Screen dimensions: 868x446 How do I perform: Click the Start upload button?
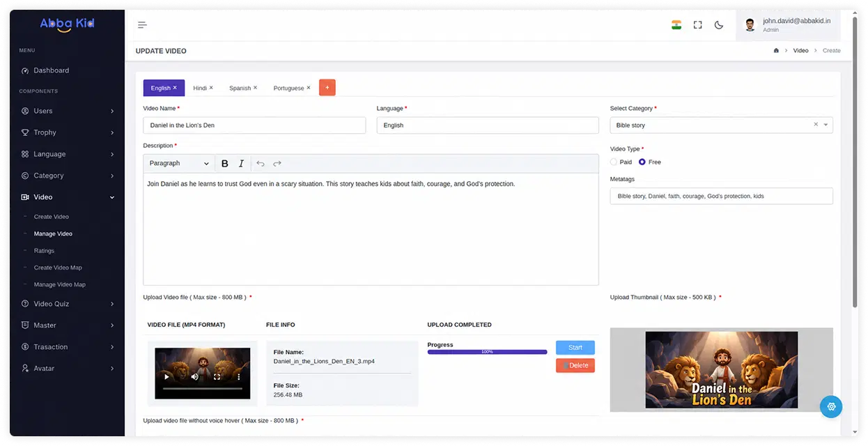pos(575,348)
